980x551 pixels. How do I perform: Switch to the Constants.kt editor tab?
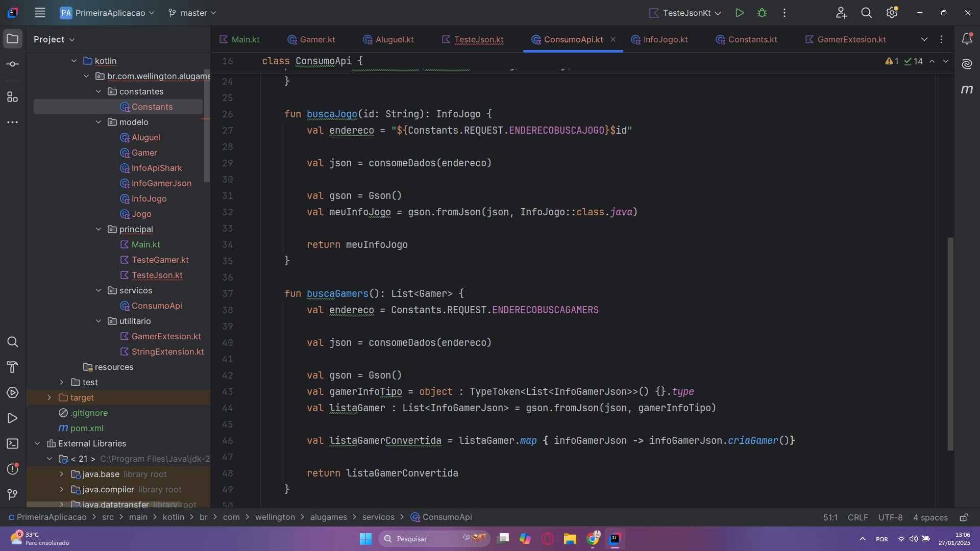[x=746, y=39]
